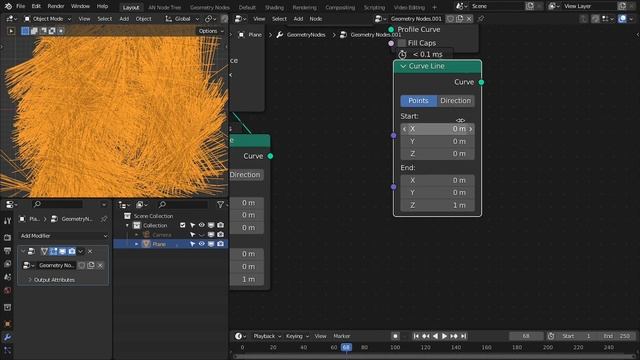Image resolution: width=640 pixels, height=360 pixels.
Task: Click the current frame 68 field
Action: tap(526, 336)
